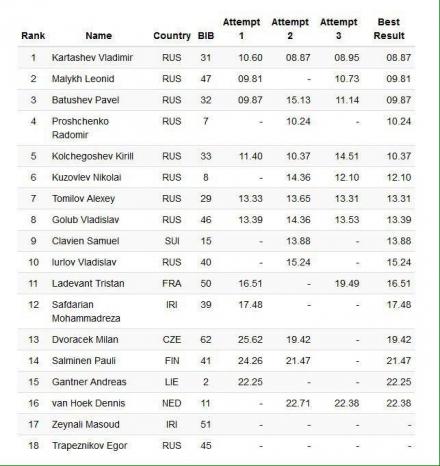Click Batushev Pavel's Attempt 2 time 15.13
Viewport: 440px width, 466px height.
click(x=298, y=100)
